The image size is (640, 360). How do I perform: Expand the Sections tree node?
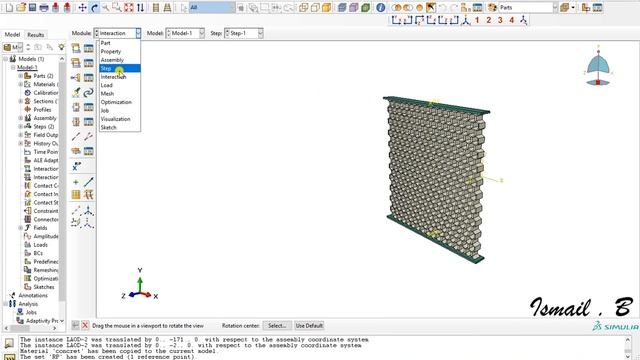click(20, 101)
